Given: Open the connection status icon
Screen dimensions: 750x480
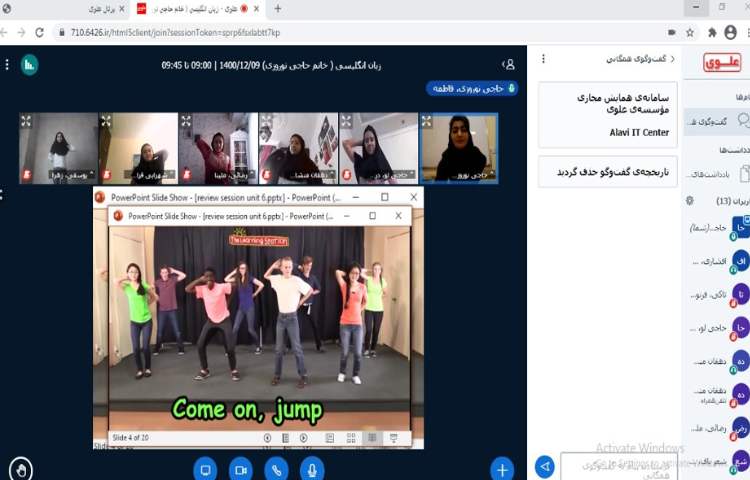Looking at the screenshot, I should (x=30, y=65).
